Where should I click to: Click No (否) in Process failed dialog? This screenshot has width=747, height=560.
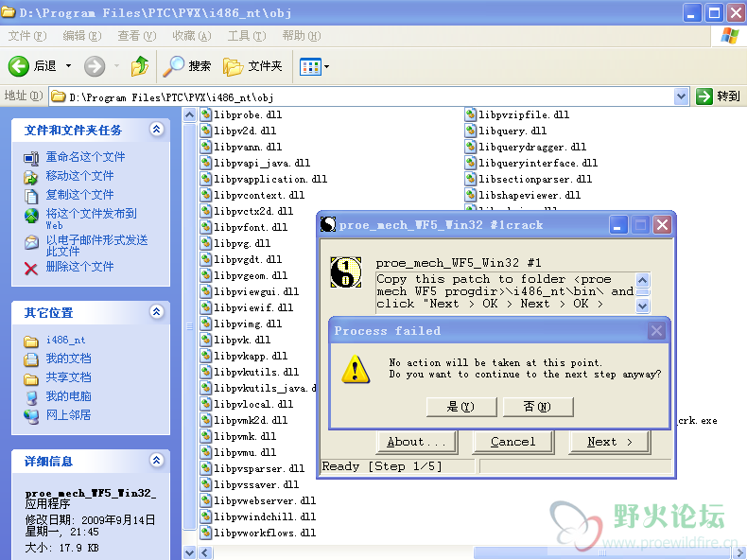coord(538,407)
